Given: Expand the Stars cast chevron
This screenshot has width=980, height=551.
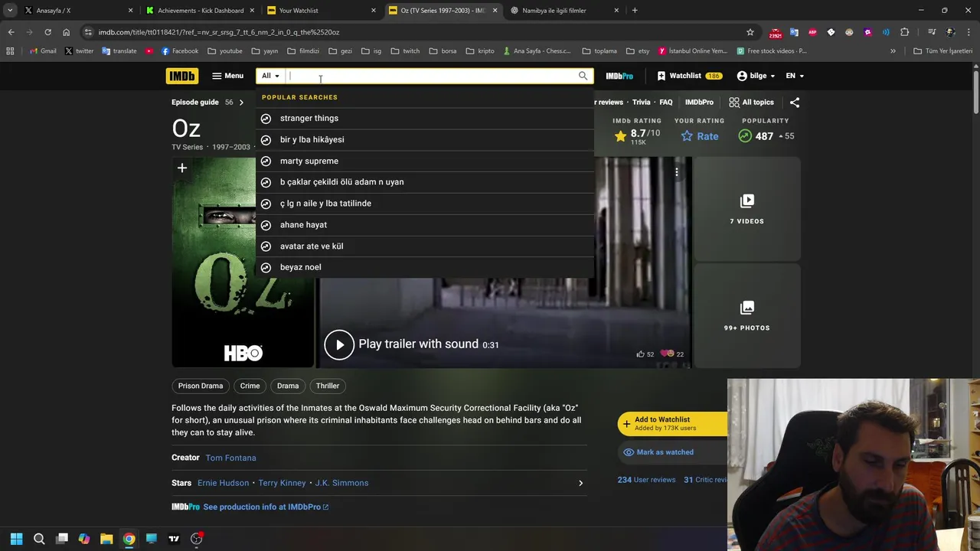Looking at the screenshot, I should [580, 483].
